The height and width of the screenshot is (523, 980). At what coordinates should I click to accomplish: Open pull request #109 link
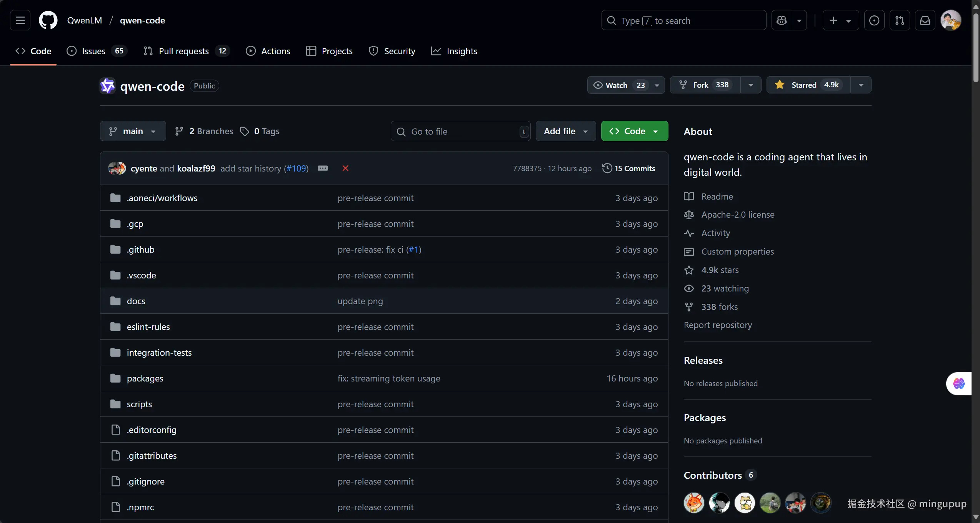coord(296,168)
